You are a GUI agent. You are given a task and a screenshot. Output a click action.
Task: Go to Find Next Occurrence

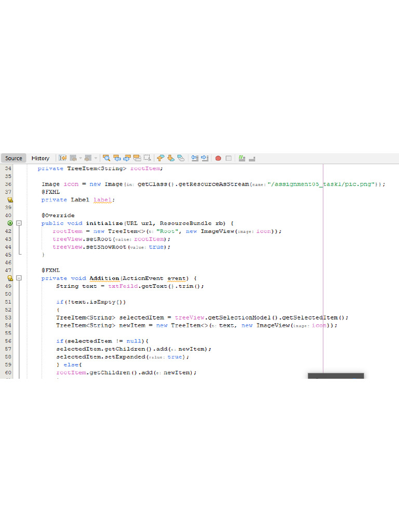tap(127, 158)
